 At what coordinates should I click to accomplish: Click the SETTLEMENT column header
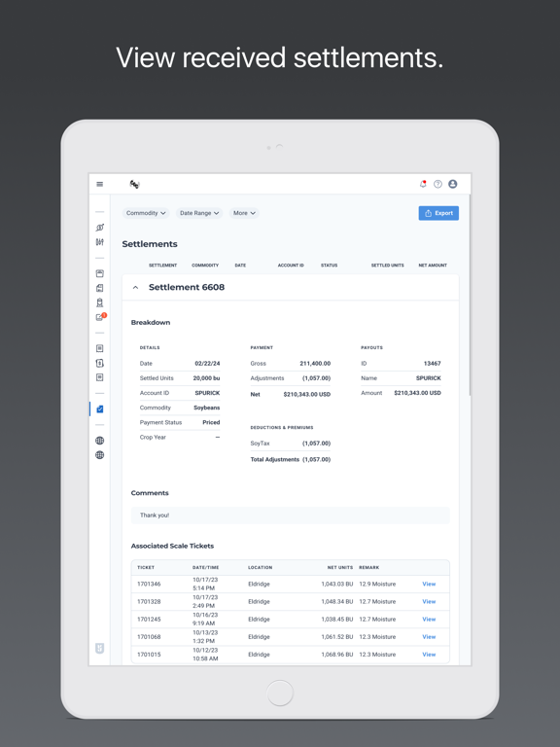(163, 266)
